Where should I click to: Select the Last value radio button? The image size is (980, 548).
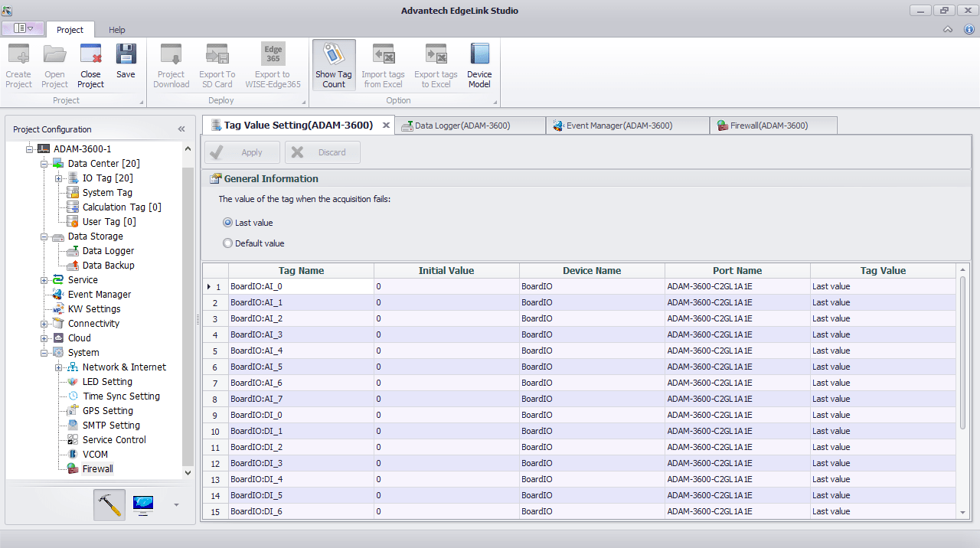point(227,223)
